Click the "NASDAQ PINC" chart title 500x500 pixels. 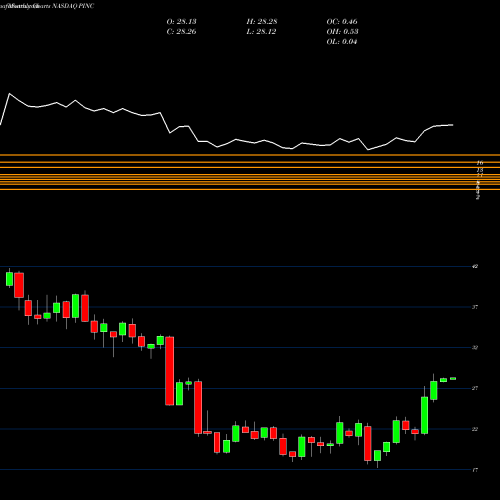click(x=73, y=6)
